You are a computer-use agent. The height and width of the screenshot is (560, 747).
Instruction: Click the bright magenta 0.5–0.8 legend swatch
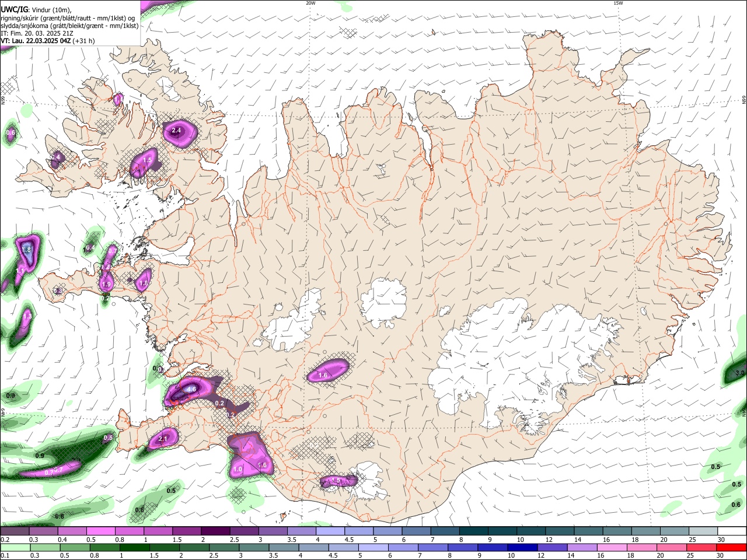coord(101,531)
